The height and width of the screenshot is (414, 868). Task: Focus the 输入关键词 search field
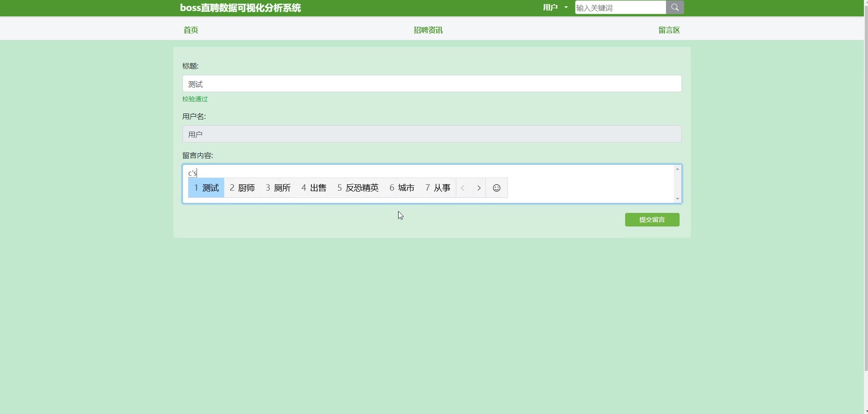(x=620, y=7)
